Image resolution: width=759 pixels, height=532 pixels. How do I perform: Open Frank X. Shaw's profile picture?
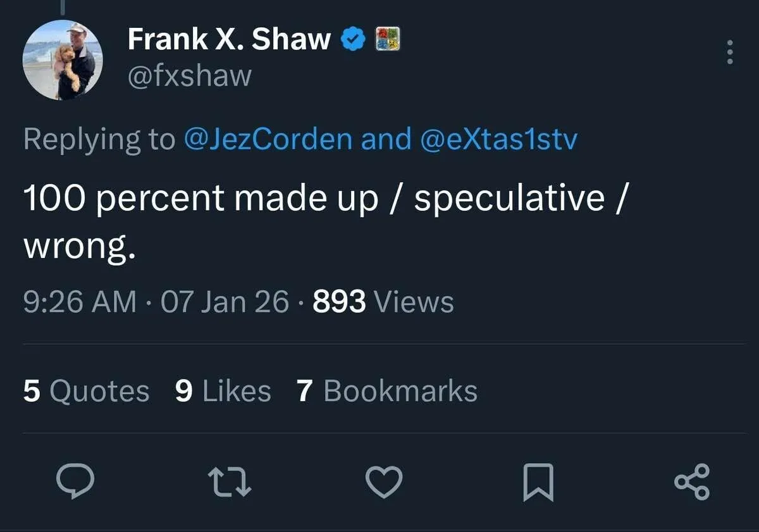point(63,61)
